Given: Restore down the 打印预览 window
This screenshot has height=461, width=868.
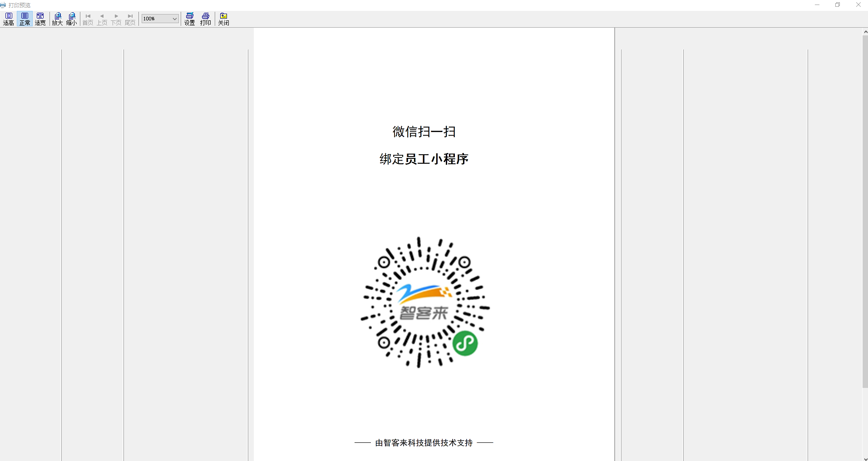Looking at the screenshot, I should [x=838, y=5].
